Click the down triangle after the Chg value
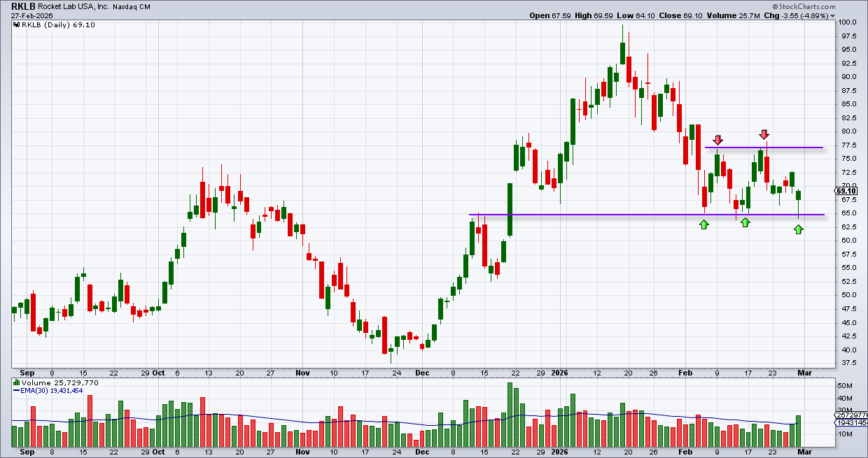 (832, 15)
